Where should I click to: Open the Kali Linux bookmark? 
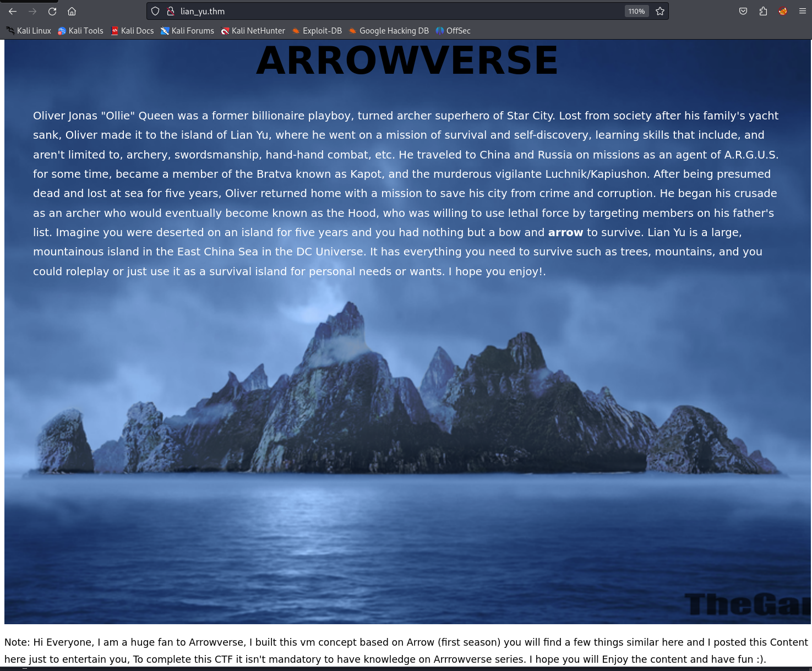[x=29, y=31]
